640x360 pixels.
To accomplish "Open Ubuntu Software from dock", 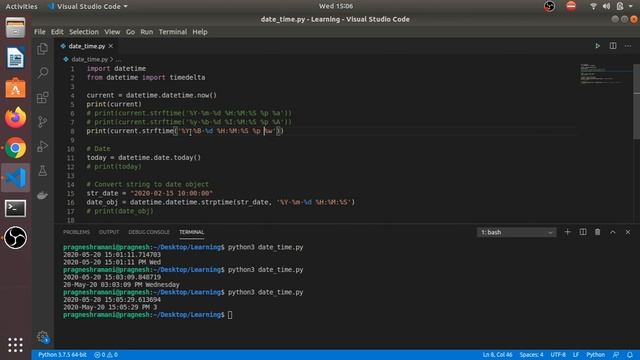I will [x=16, y=88].
